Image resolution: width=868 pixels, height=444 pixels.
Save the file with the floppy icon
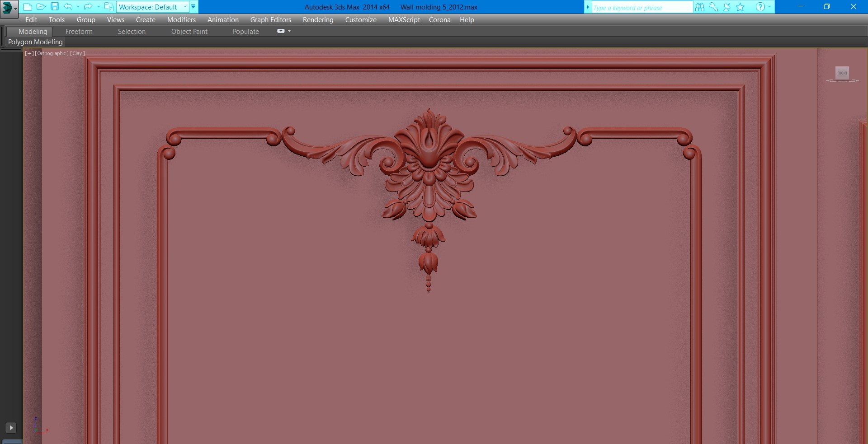[x=55, y=7]
